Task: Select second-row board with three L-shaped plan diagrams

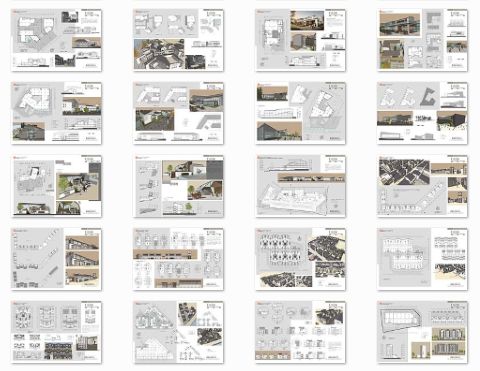Action: click(422, 113)
